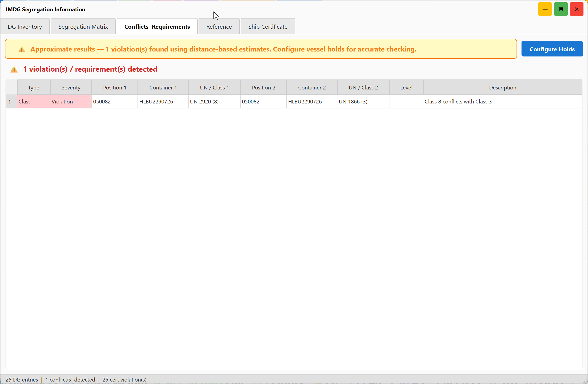
Task: Close the IMDG Segregation Information window
Action: tap(576, 9)
